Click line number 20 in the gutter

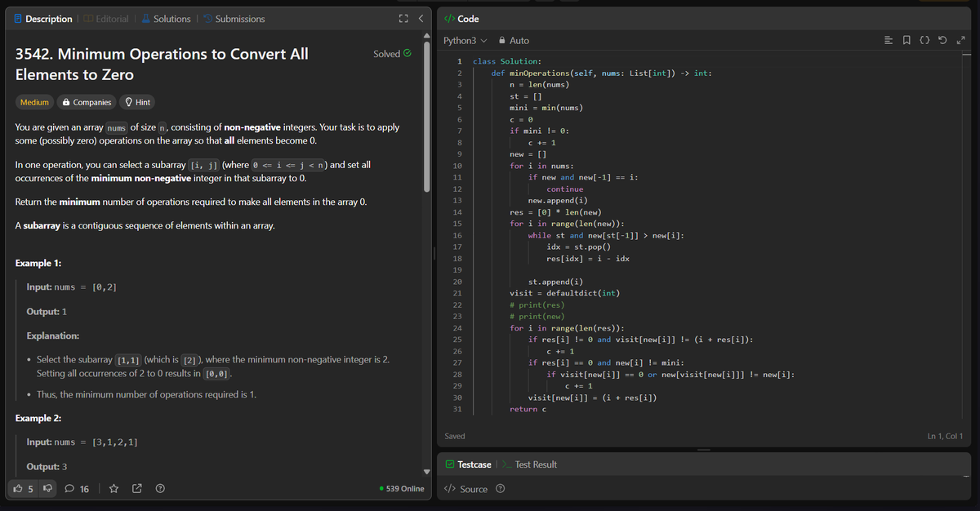457,282
